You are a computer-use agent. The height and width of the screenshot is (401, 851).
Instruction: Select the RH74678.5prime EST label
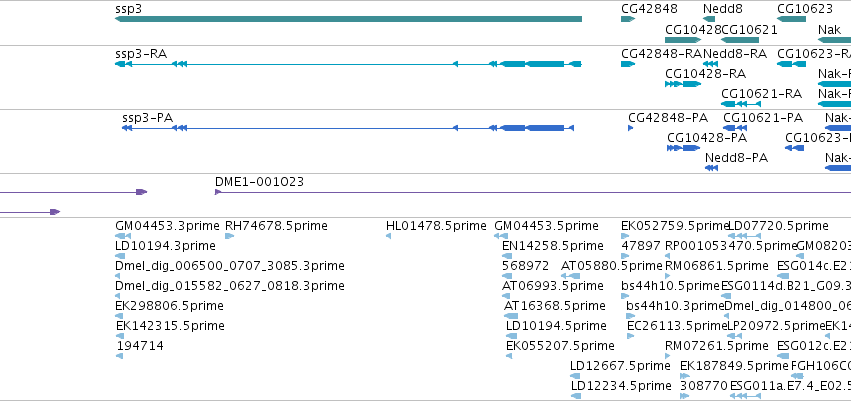(276, 226)
